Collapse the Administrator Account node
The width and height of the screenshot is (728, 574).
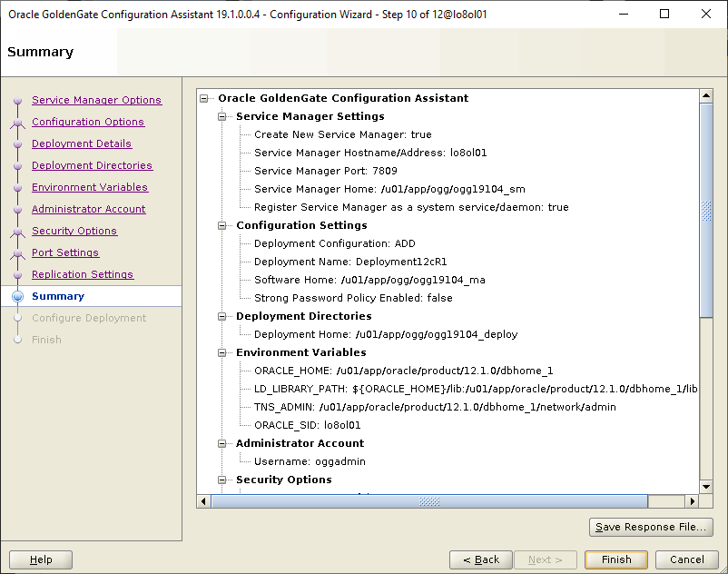tap(222, 443)
